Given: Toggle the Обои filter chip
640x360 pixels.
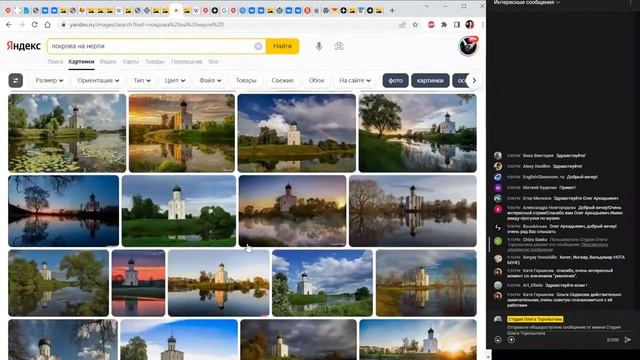Looking at the screenshot, I should click(316, 80).
